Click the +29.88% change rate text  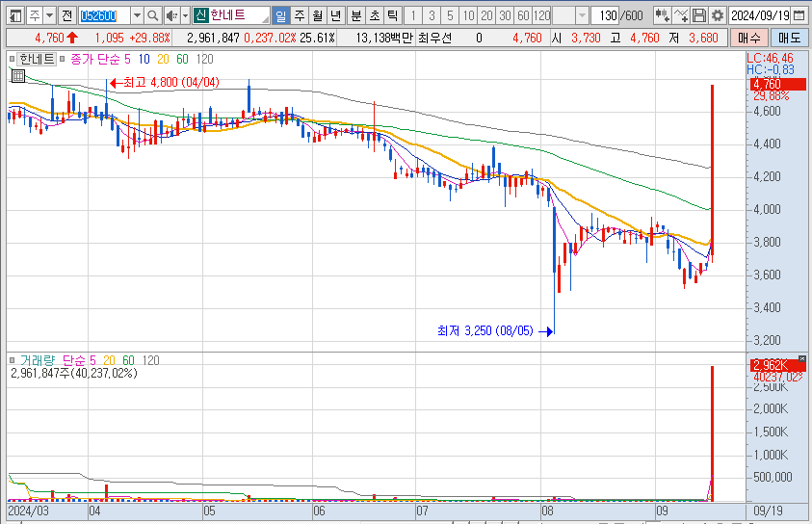click(149, 38)
